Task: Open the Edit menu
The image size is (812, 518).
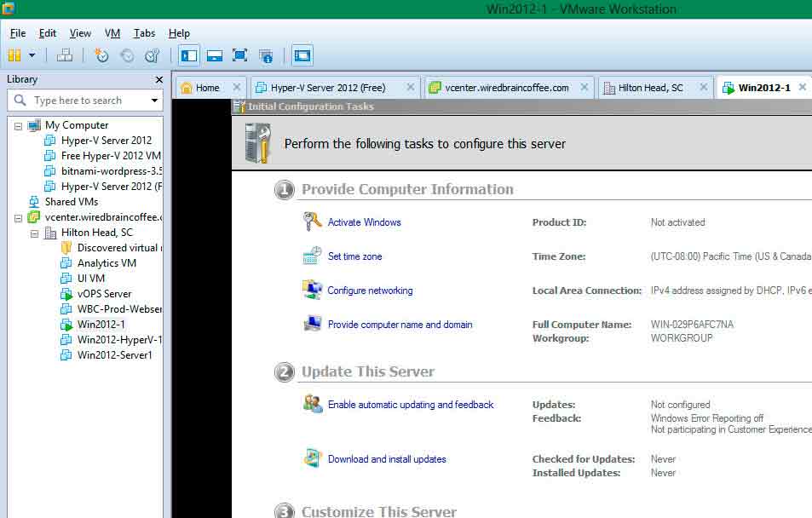Action: [x=48, y=33]
